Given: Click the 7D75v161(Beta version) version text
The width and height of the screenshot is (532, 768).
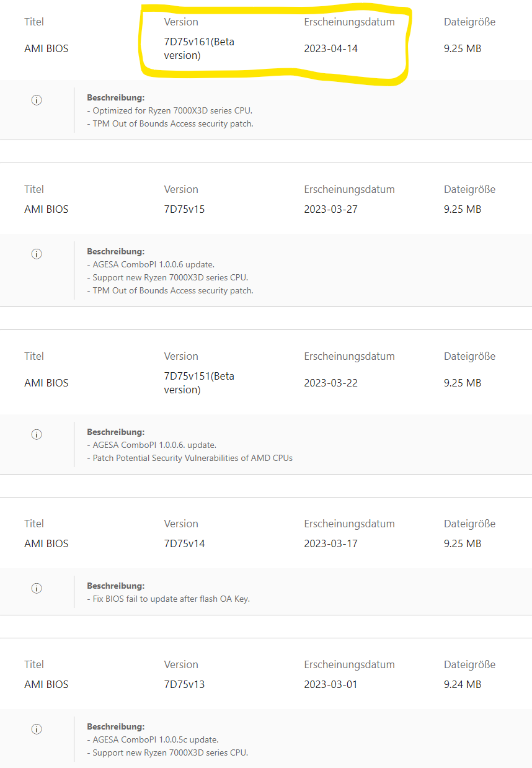Looking at the screenshot, I should coord(199,48).
